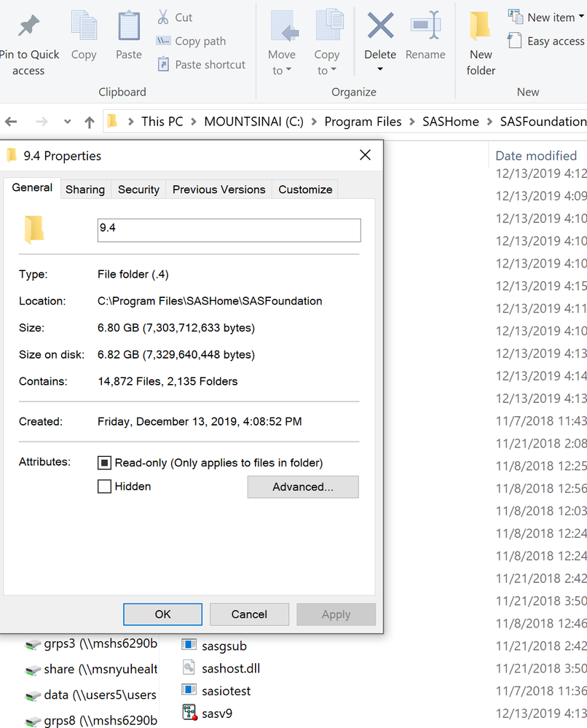Click Program Files in the address bar
587x728 pixels.
pos(363,122)
